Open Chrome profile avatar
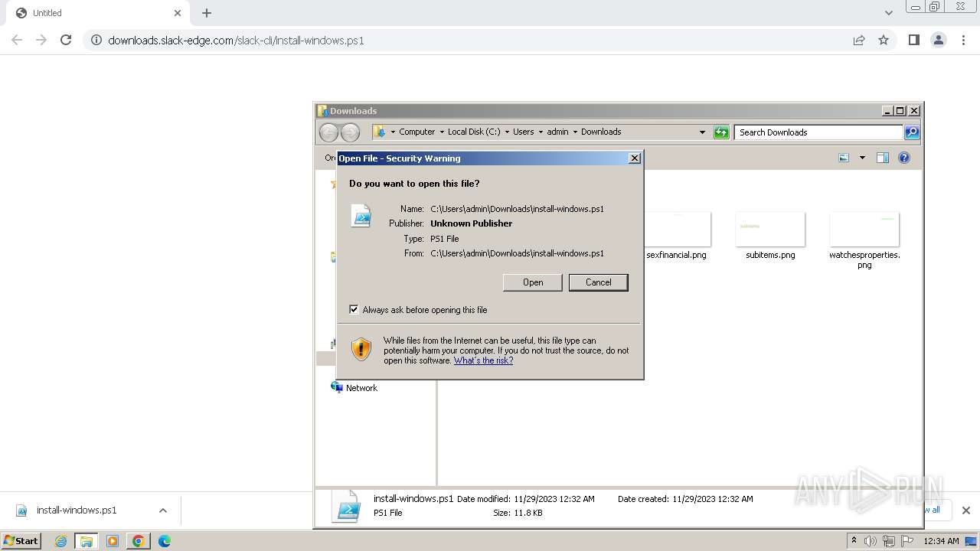 [x=939, y=40]
